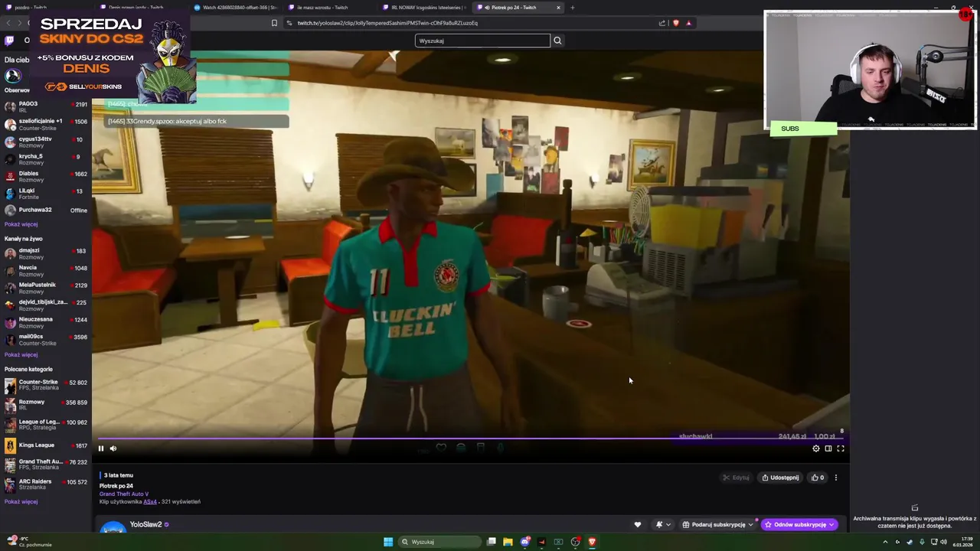Open video player settings gear
Viewport: 980px width, 551px height.
coord(816,448)
